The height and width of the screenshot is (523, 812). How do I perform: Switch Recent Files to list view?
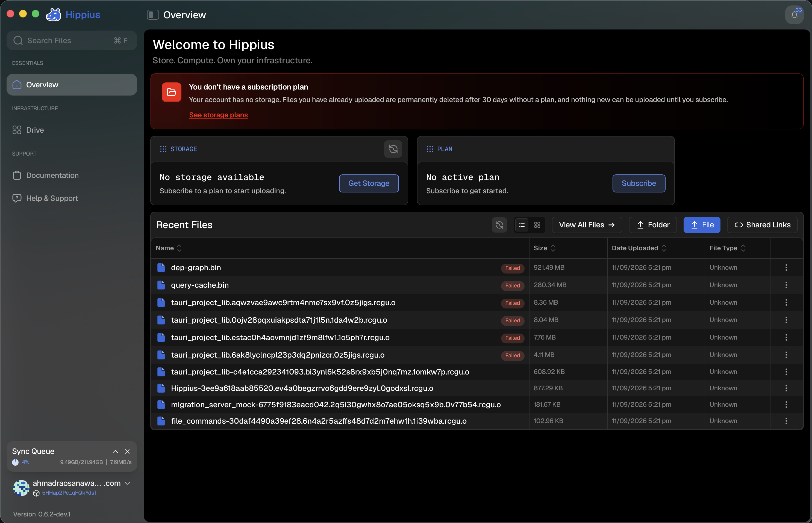pos(522,225)
